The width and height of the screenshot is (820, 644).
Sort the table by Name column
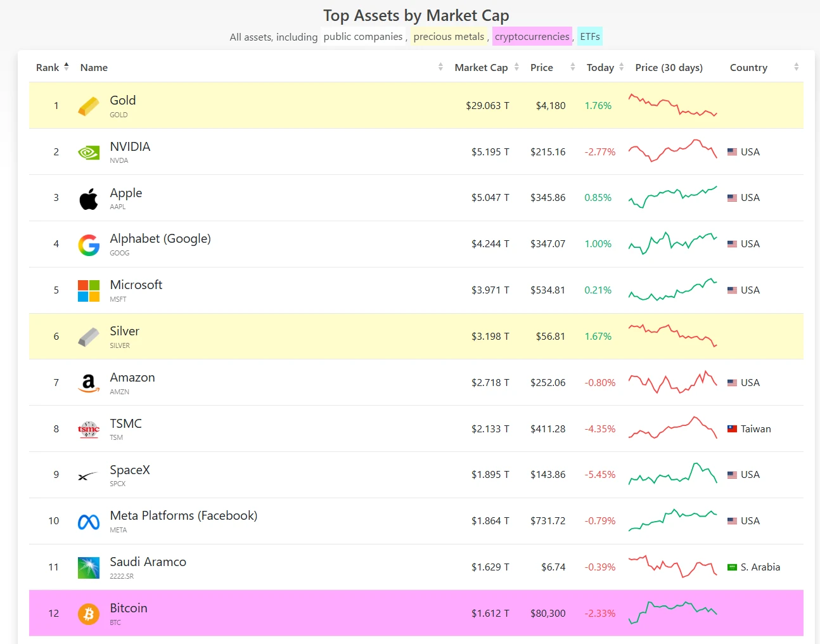[x=261, y=67]
